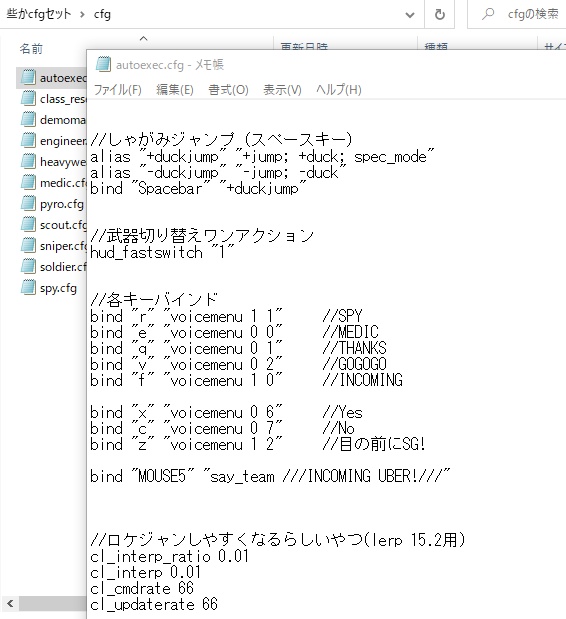Click the spy.cfg file icon
The width and height of the screenshot is (566, 619).
tap(28, 288)
